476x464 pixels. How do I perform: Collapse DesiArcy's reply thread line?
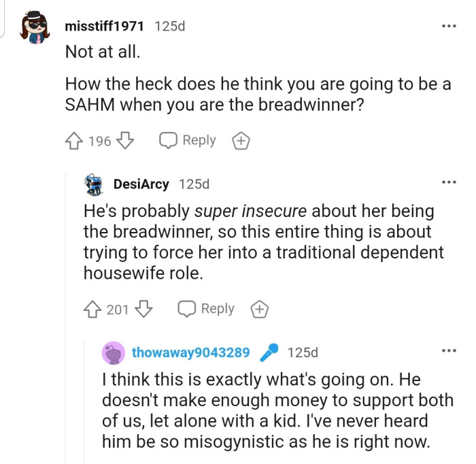67,272
